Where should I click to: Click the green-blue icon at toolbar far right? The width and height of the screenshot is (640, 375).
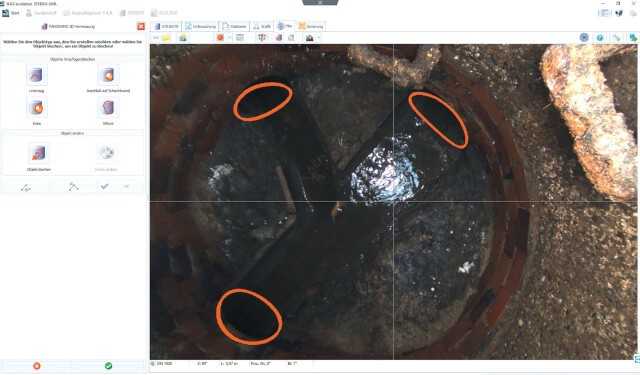pos(633,38)
